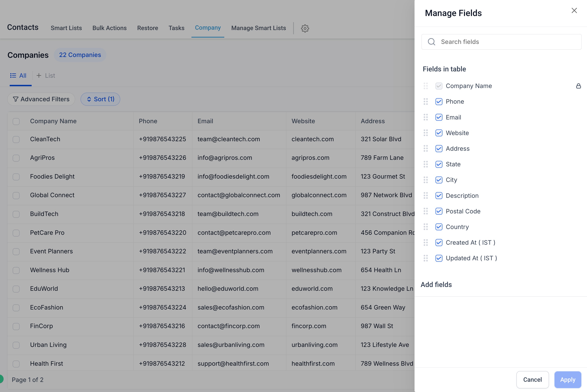
Task: Switch to the Smart Lists tab
Action: [66, 28]
